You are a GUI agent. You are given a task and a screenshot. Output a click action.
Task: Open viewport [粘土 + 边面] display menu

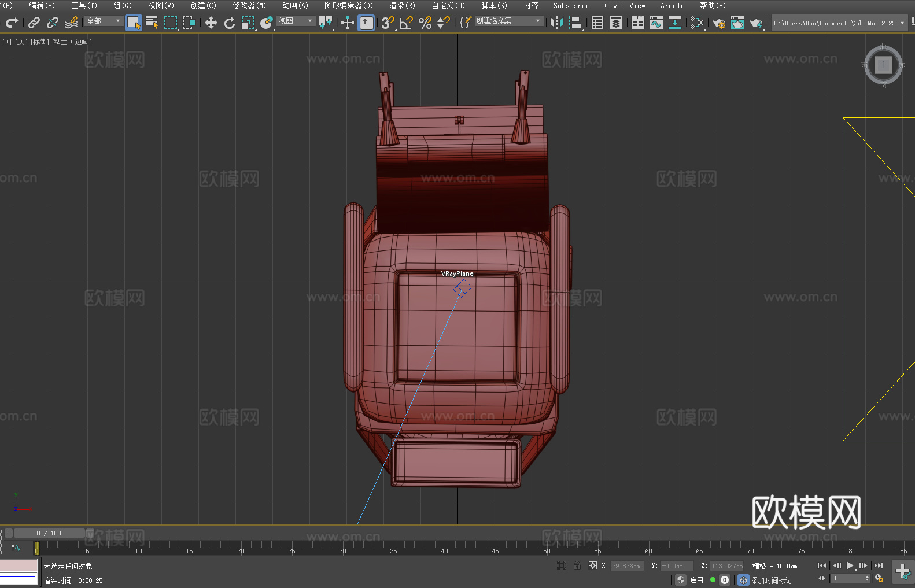[72, 42]
